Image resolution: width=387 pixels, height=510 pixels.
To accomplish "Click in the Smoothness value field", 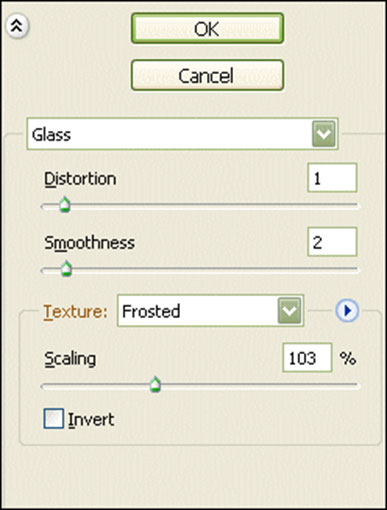I will tap(332, 242).
